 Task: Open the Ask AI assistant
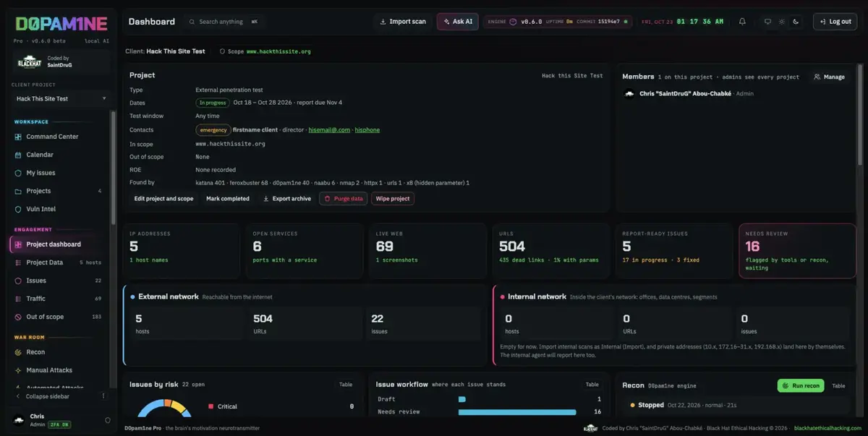(457, 22)
